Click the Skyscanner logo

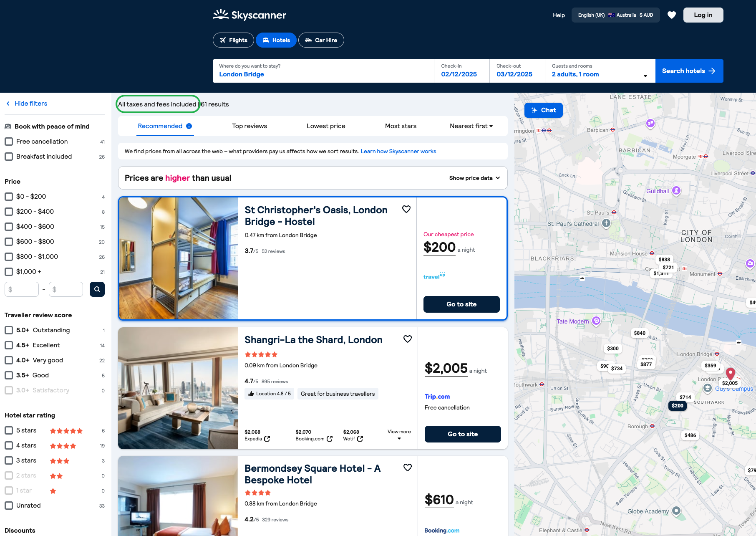[x=249, y=15]
